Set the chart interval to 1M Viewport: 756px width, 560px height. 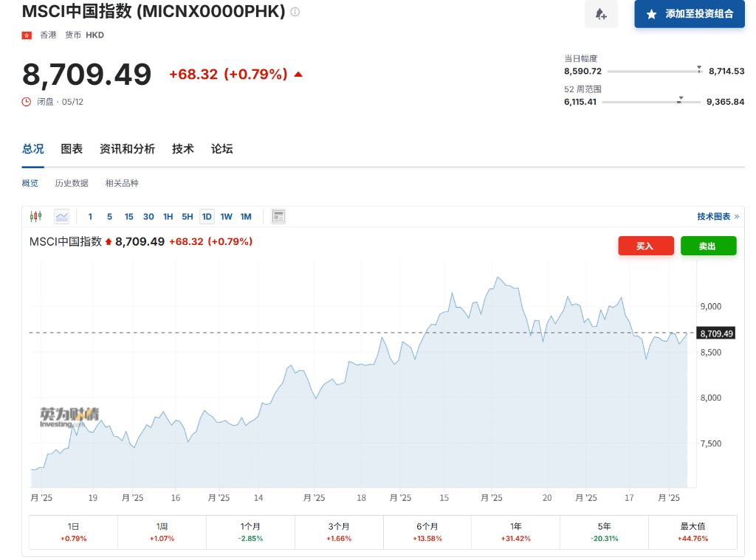[246, 216]
